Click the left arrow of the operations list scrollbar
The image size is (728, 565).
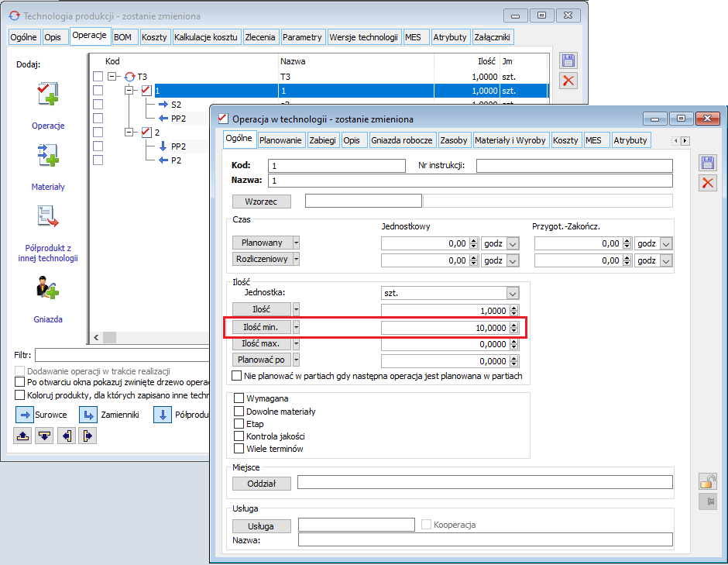(x=96, y=338)
